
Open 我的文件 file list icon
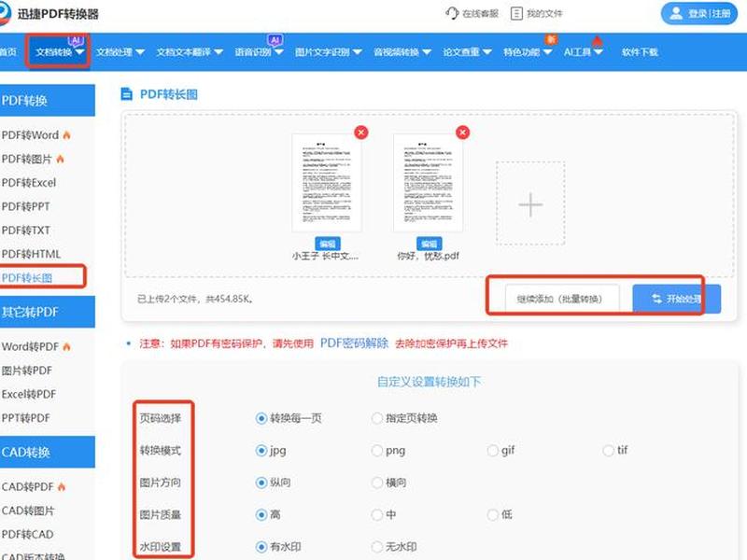tap(516, 13)
